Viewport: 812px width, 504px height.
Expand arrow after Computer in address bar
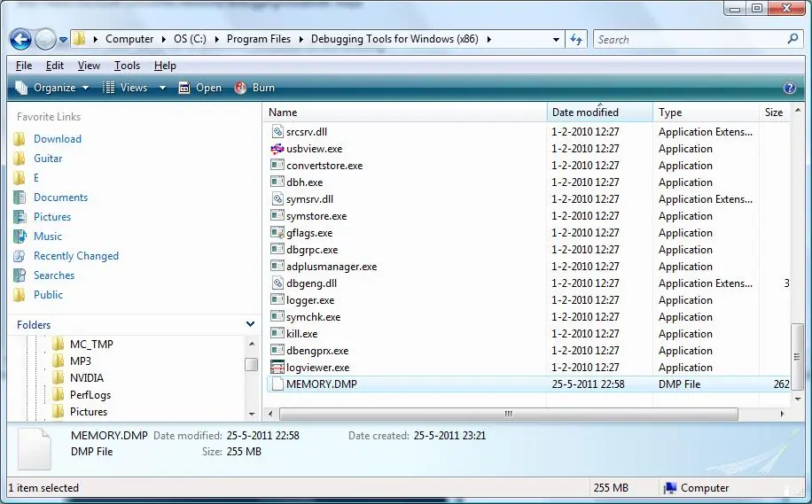pos(164,39)
